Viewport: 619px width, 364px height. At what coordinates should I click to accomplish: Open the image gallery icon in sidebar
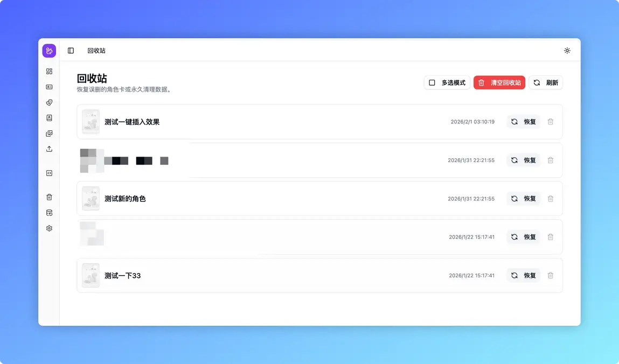pos(49,134)
